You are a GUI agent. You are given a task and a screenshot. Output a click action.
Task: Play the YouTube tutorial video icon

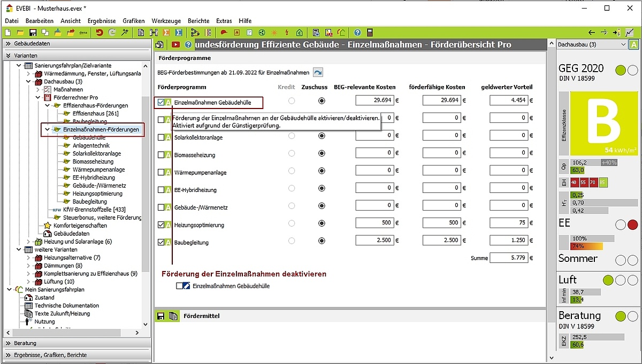tap(175, 45)
